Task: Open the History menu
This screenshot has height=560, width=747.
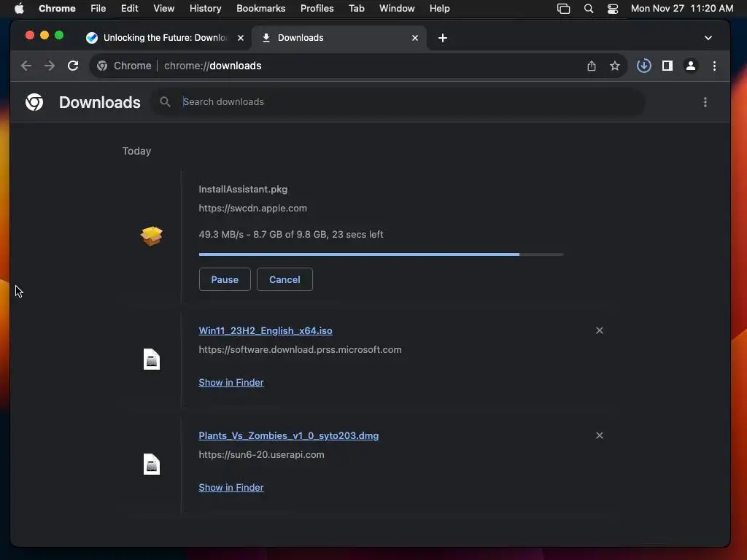Action: point(205,9)
